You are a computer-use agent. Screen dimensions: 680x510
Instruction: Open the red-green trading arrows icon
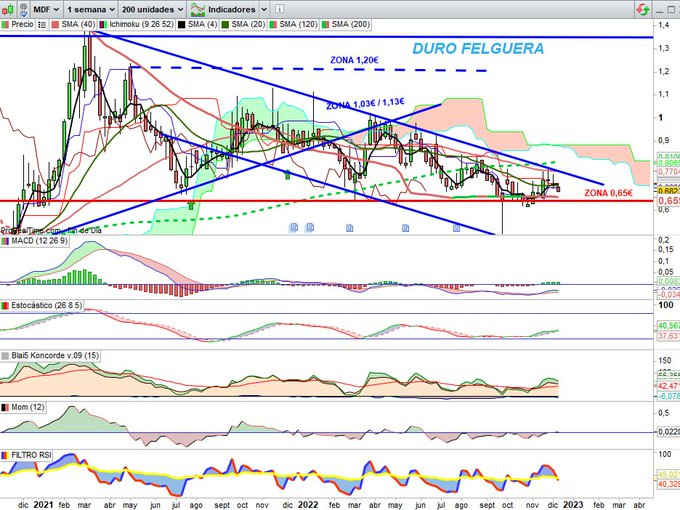pyautogui.click(x=643, y=9)
